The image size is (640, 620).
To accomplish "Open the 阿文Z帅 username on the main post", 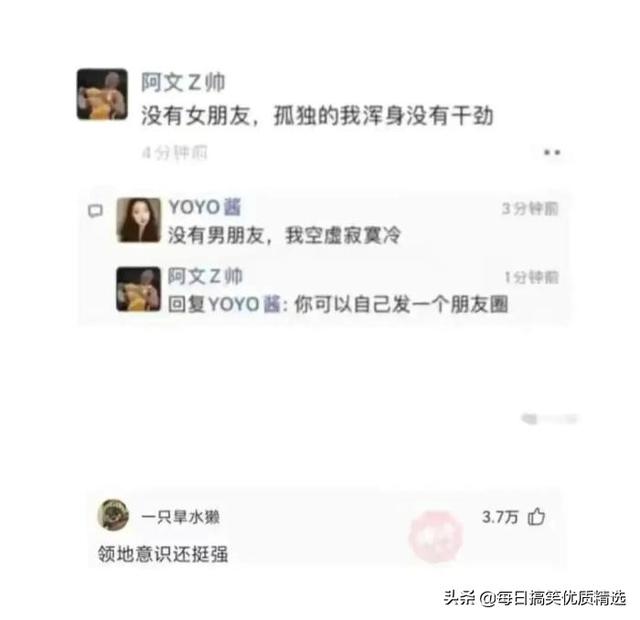I will (x=183, y=82).
